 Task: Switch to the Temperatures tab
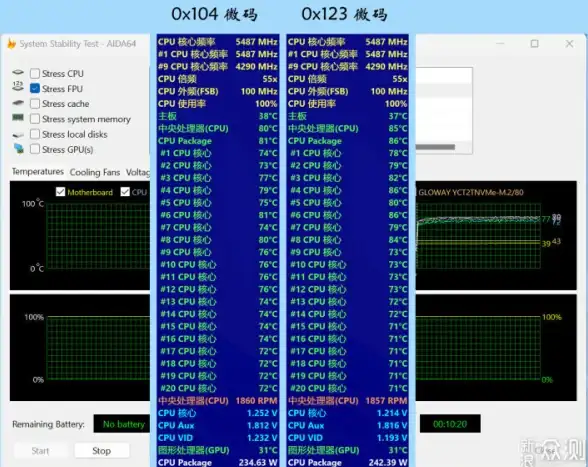(x=38, y=171)
